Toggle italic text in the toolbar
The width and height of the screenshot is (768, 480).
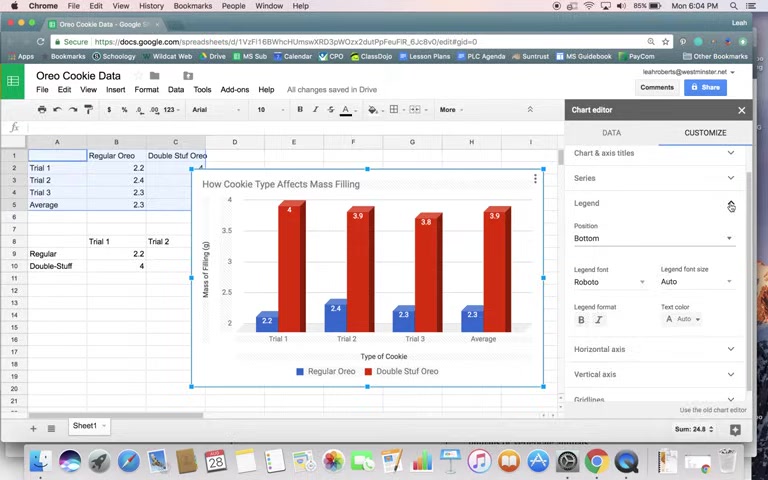pyautogui.click(x=315, y=110)
